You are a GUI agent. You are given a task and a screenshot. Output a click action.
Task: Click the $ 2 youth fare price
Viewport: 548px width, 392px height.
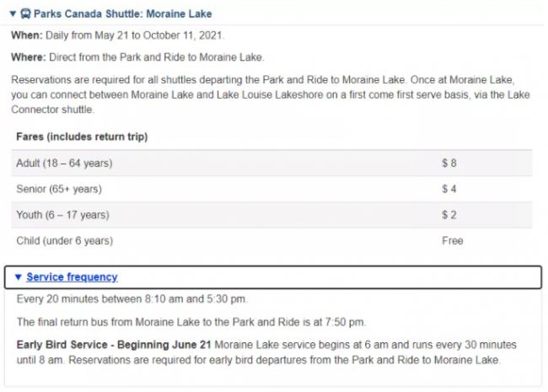point(449,215)
